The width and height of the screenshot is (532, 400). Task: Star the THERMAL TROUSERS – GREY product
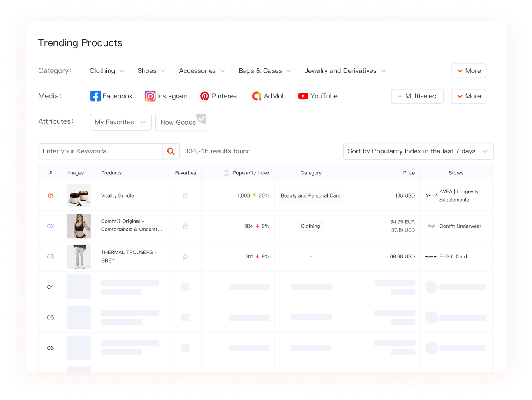185,257
